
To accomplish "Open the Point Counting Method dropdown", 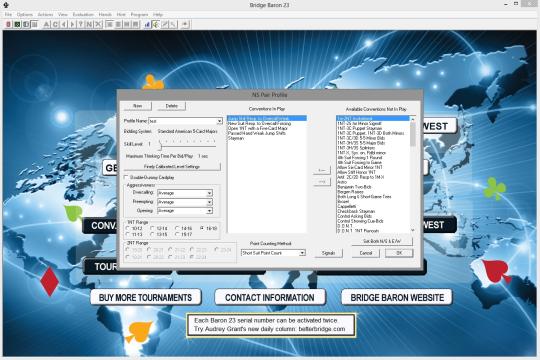I will [x=302, y=253].
